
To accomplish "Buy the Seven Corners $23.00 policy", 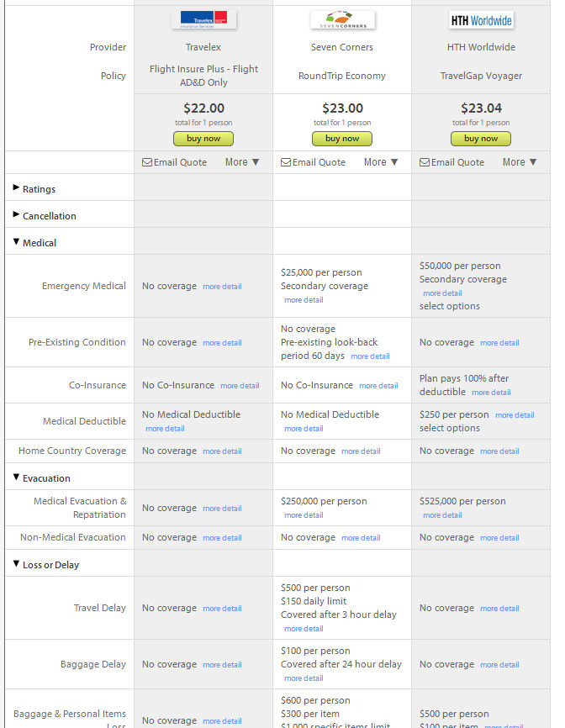I will click(x=342, y=139).
